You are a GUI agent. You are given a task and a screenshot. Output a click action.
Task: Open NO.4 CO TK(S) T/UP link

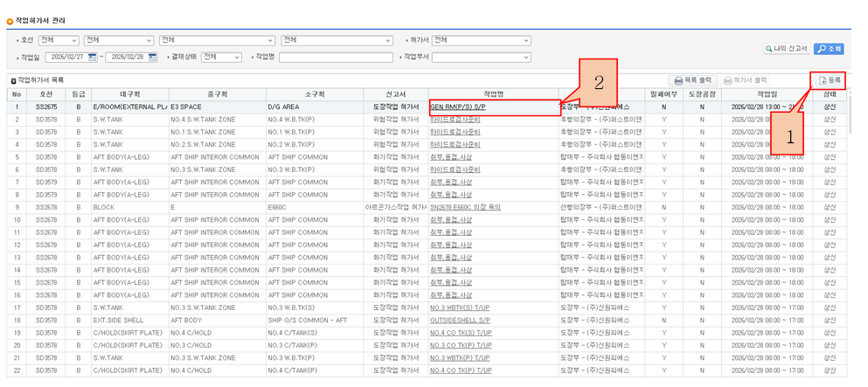pyautogui.click(x=461, y=333)
